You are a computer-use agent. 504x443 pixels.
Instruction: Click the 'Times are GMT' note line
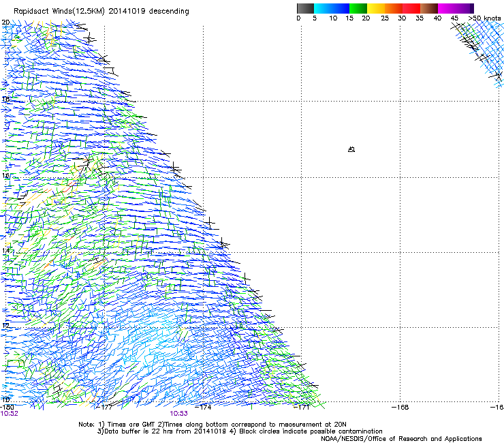(212, 425)
